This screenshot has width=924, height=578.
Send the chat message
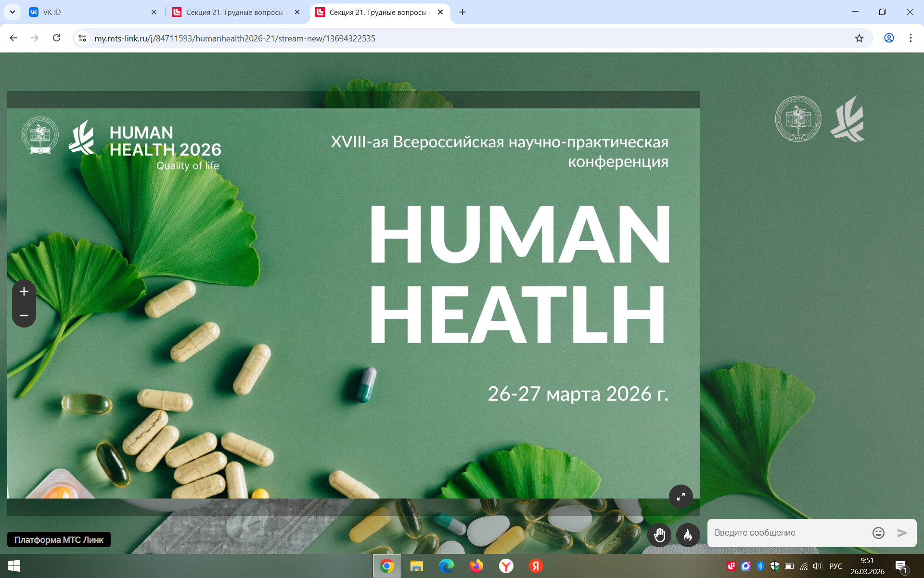(x=902, y=533)
